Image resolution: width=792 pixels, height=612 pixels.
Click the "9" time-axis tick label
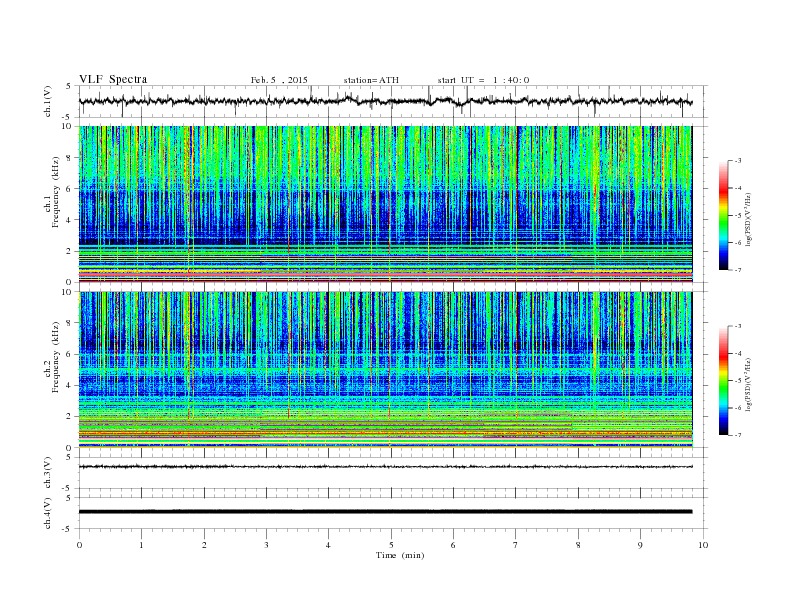pyautogui.click(x=640, y=545)
